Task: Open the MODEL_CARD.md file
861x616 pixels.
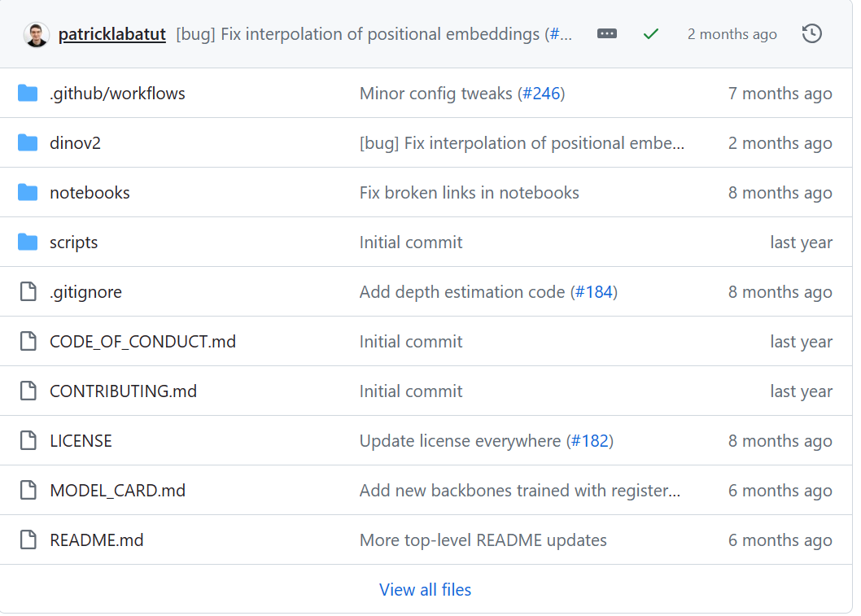Action: 117,491
